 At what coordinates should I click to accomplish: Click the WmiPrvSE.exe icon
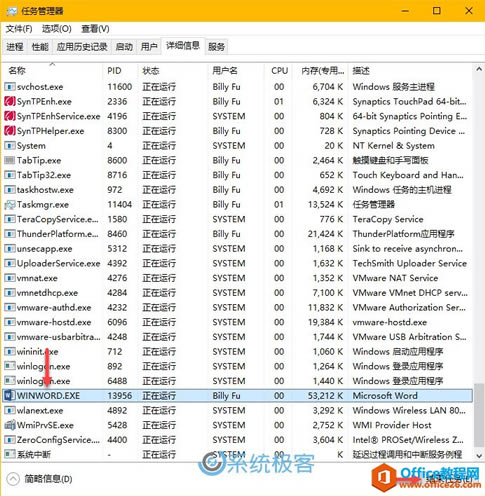click(x=10, y=425)
